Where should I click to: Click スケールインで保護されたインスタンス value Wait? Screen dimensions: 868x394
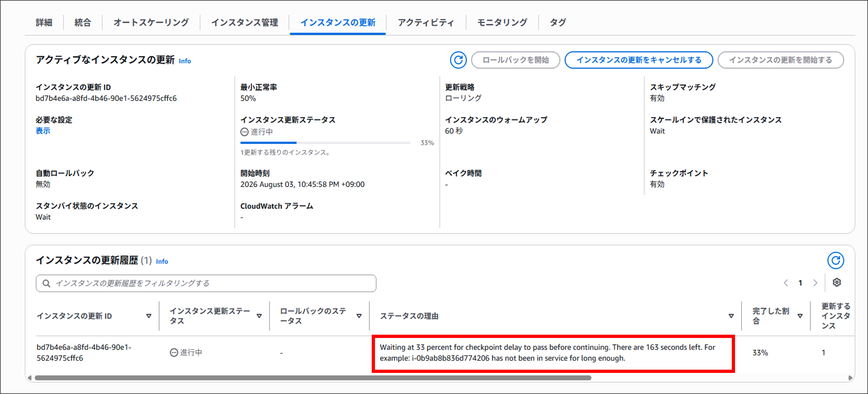coord(657,131)
